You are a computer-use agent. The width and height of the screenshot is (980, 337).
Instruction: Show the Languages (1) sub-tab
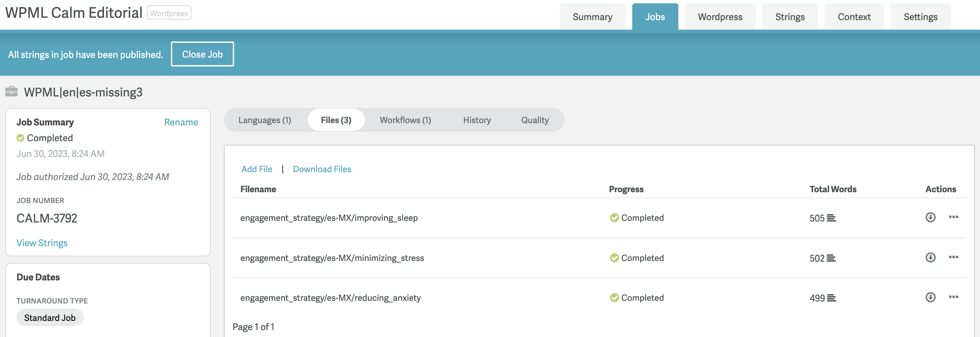(265, 120)
